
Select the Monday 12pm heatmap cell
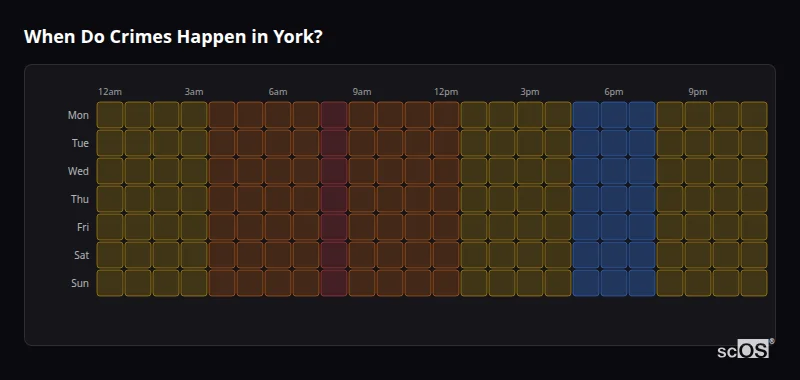446,115
